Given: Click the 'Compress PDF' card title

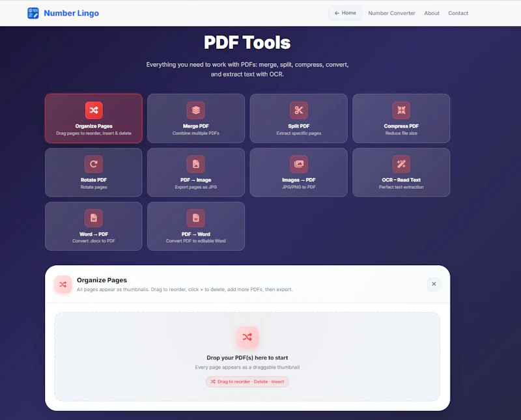Looking at the screenshot, I should click(401, 126).
